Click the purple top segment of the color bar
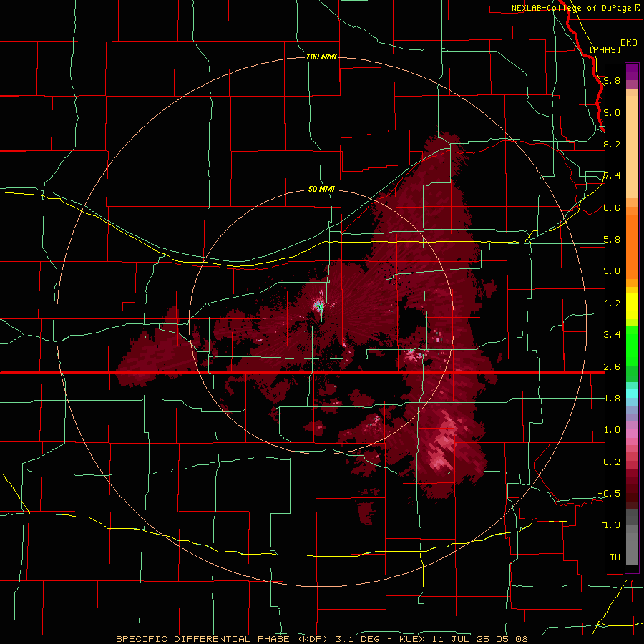 [632, 72]
